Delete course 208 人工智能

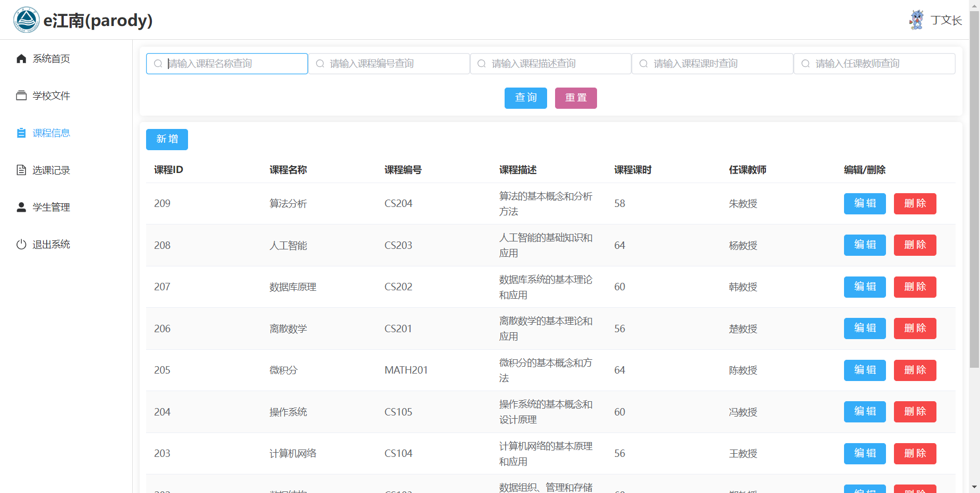pyautogui.click(x=915, y=245)
